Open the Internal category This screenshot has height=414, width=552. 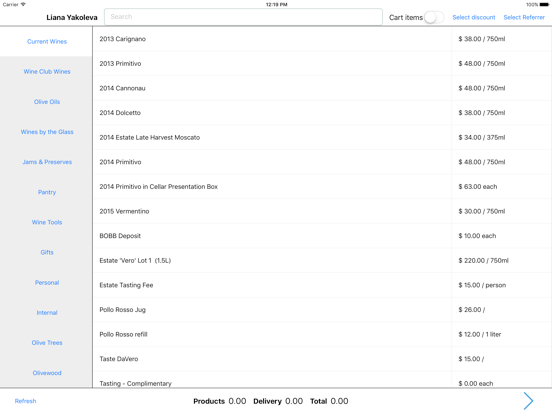click(47, 313)
